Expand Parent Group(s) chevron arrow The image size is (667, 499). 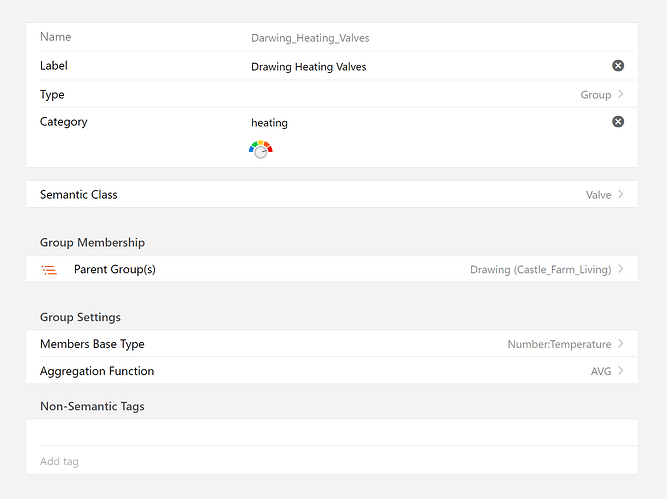coord(621,269)
